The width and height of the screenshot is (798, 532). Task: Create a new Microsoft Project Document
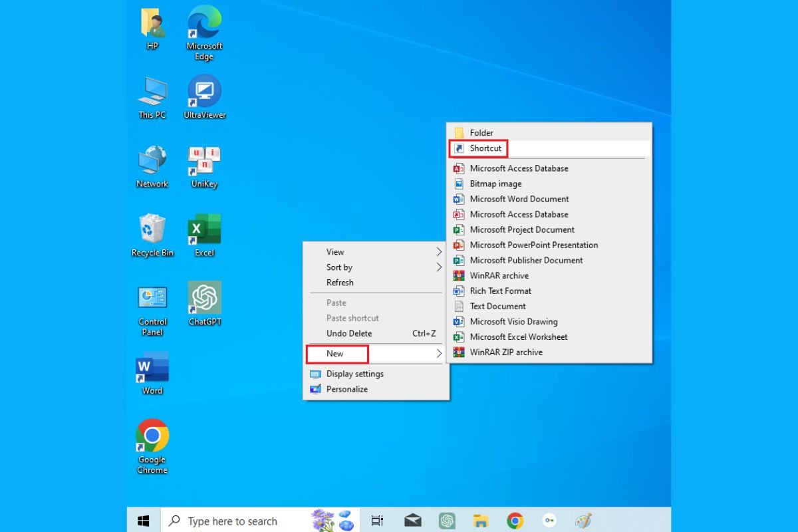click(x=549, y=229)
